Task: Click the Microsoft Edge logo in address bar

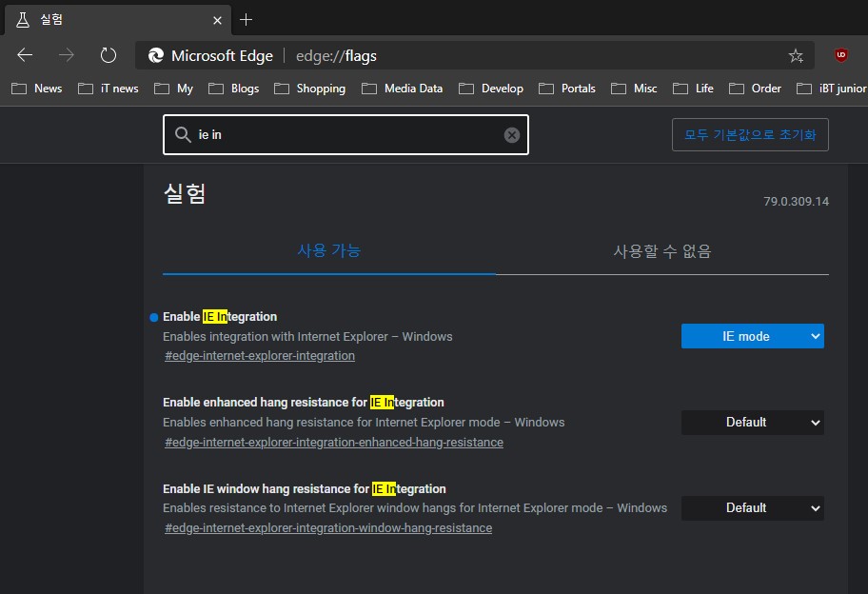Action: tap(156, 55)
